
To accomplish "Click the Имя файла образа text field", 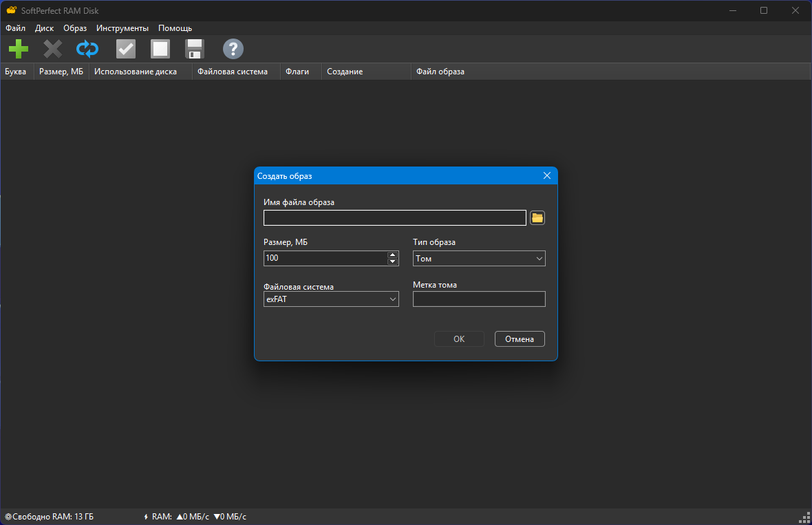I will [394, 218].
